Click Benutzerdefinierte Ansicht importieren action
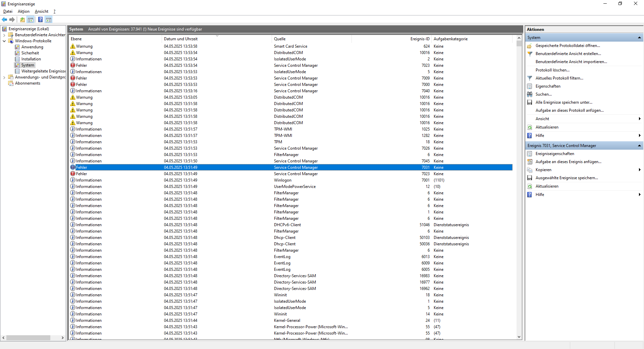This screenshot has width=644, height=349. [571, 62]
